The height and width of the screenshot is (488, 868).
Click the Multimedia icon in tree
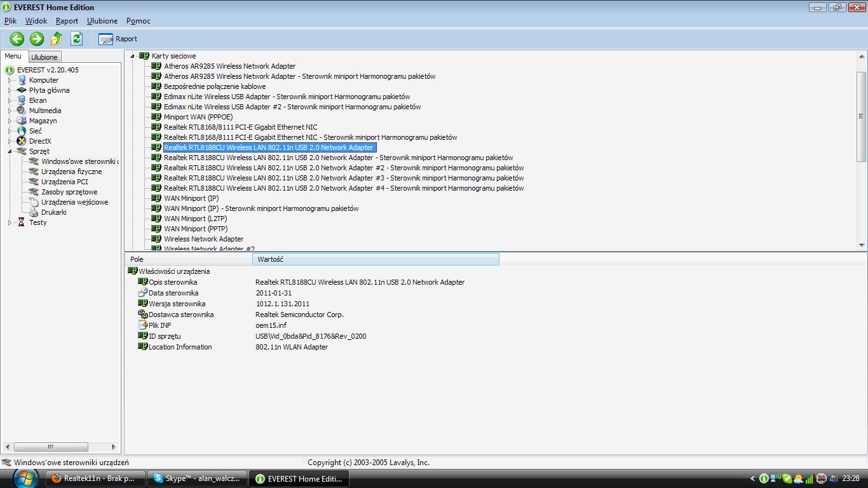22,111
